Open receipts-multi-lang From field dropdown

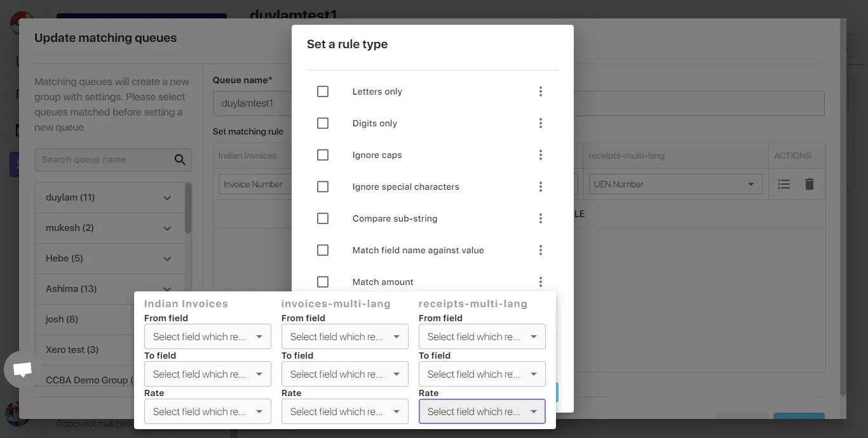pos(482,336)
